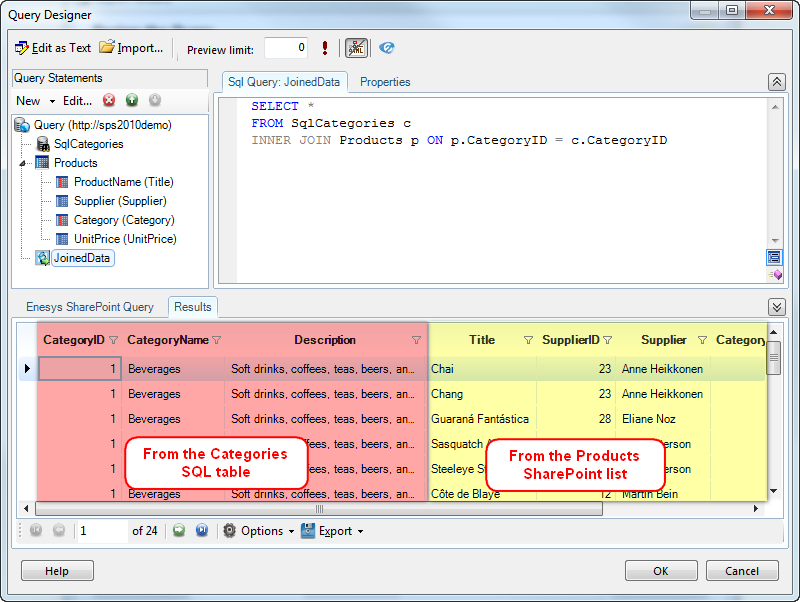This screenshot has height=602, width=800.
Task: Select the SqlCategories statement in tree
Action: click(x=88, y=144)
